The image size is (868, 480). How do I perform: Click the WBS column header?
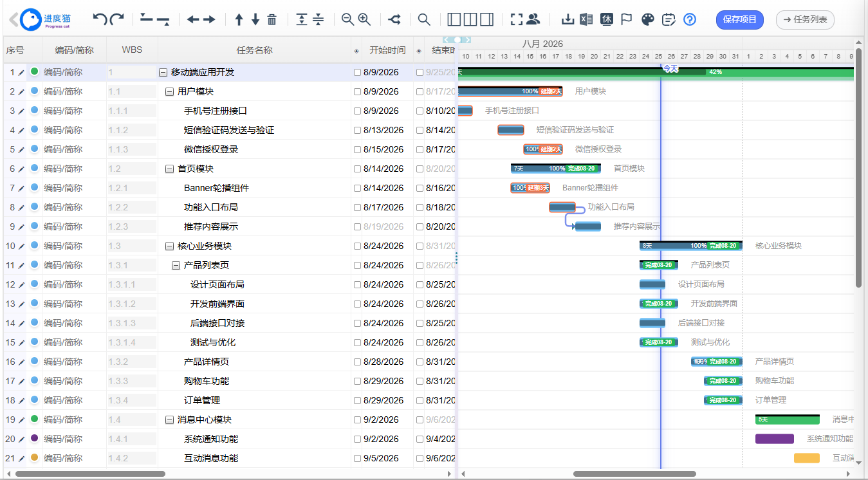(x=132, y=50)
